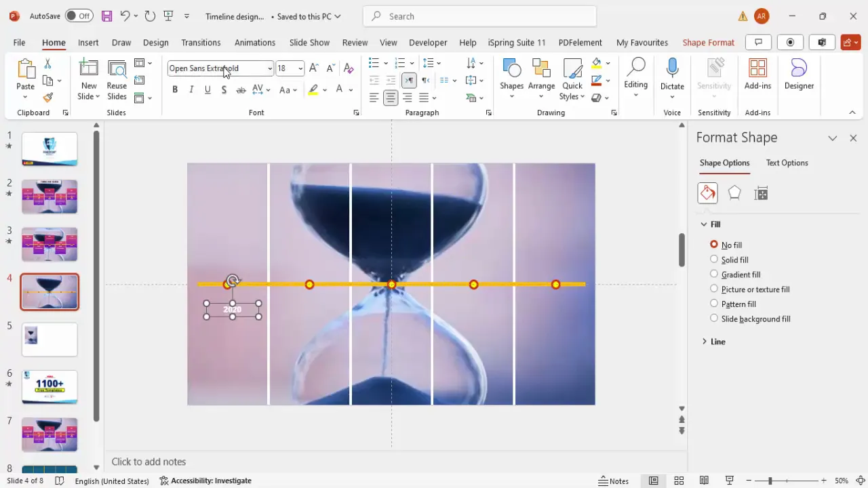The image size is (868, 488).
Task: Open the Design tab
Action: click(x=155, y=42)
